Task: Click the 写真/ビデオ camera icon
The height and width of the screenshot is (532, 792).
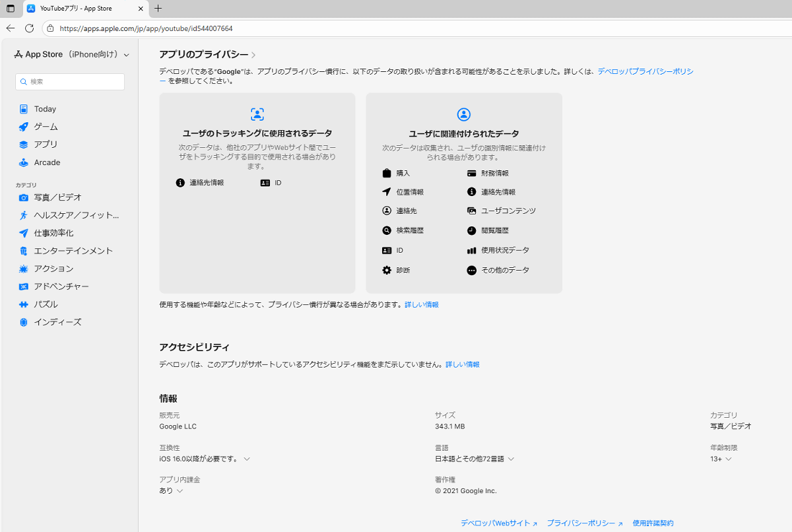Action: (x=24, y=197)
